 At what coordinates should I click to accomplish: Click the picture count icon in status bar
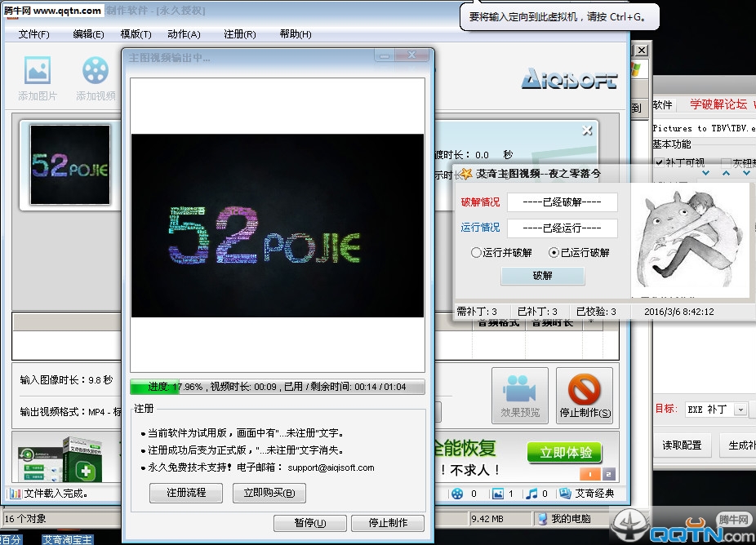point(497,494)
